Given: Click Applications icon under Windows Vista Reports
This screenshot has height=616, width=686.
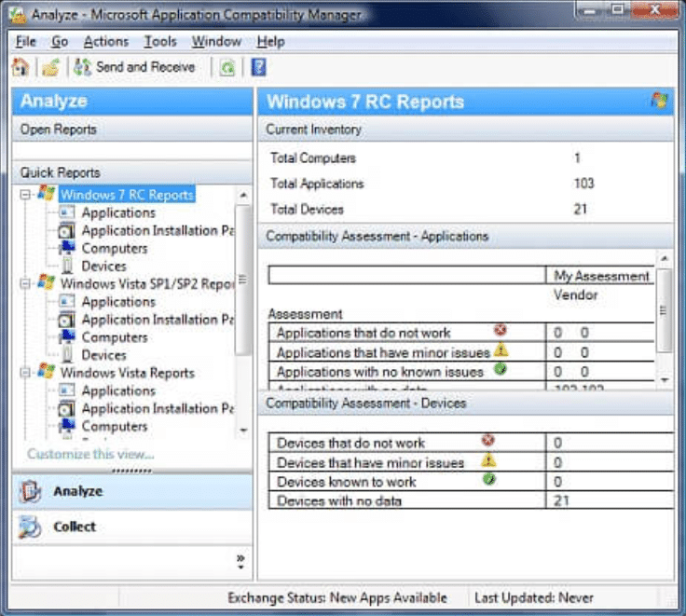Looking at the screenshot, I should (x=66, y=390).
